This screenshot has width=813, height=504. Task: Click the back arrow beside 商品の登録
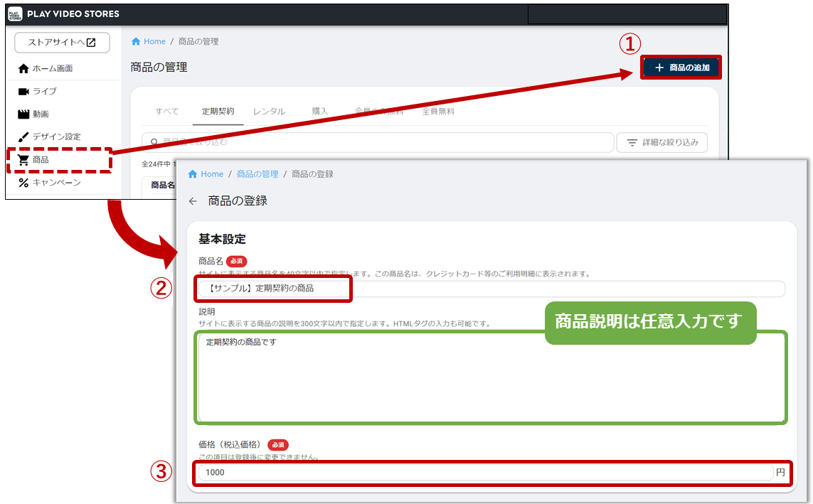(x=193, y=201)
